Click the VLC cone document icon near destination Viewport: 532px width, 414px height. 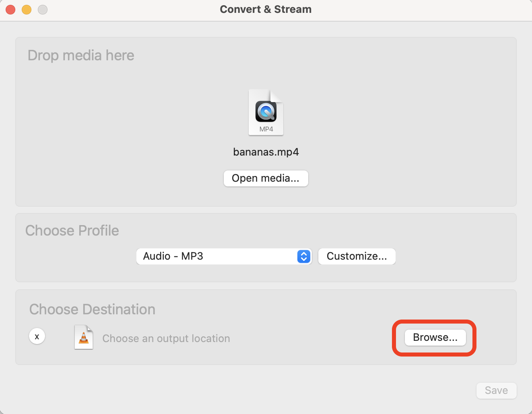(x=83, y=337)
